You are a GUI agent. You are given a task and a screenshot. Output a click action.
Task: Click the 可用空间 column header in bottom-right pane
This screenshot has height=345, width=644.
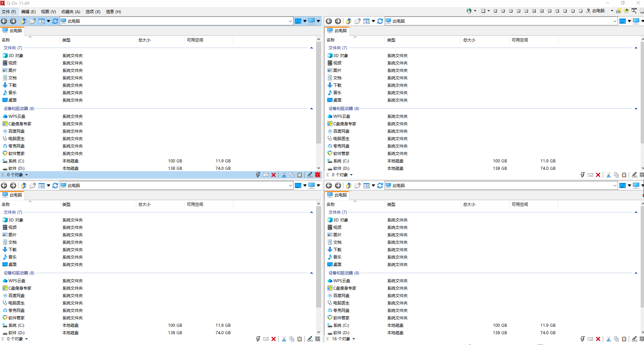(520, 205)
